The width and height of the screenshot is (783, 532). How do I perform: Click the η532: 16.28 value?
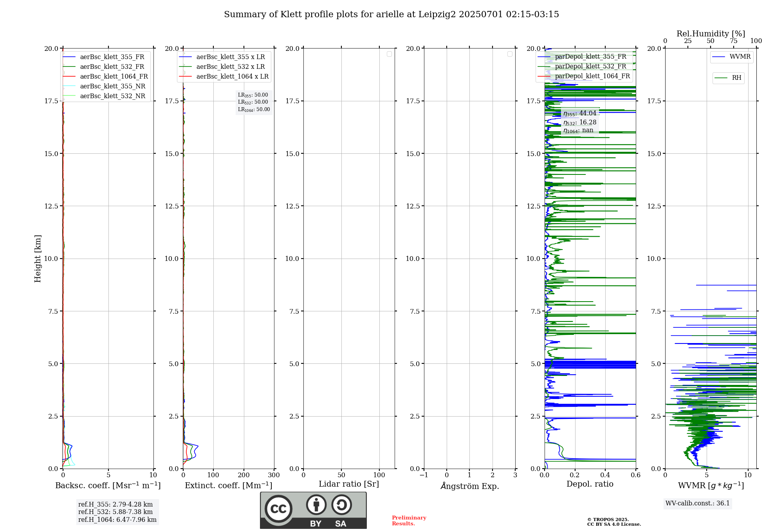click(x=580, y=122)
